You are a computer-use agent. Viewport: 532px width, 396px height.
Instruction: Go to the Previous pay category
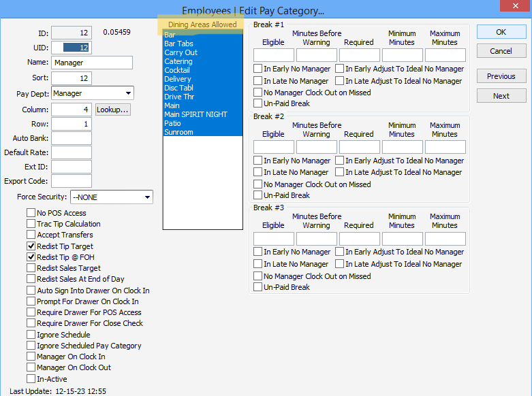coord(501,76)
